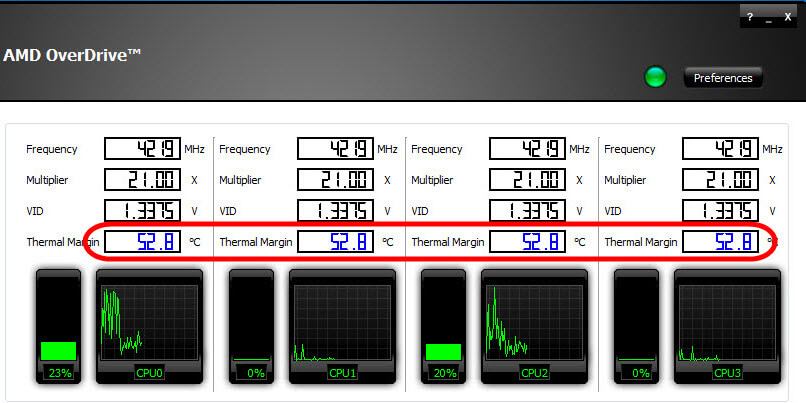Click the CPU2 VID 1.3375 field

(x=527, y=211)
